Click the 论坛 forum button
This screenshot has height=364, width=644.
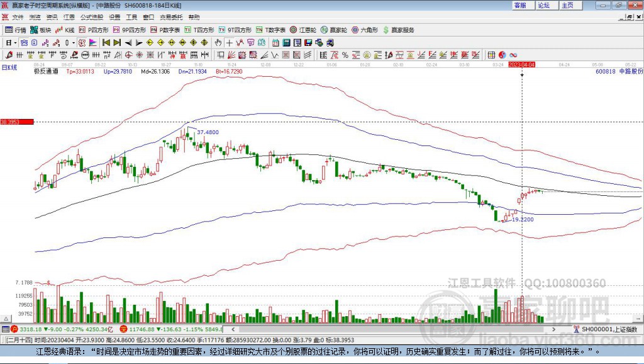(547, 5)
